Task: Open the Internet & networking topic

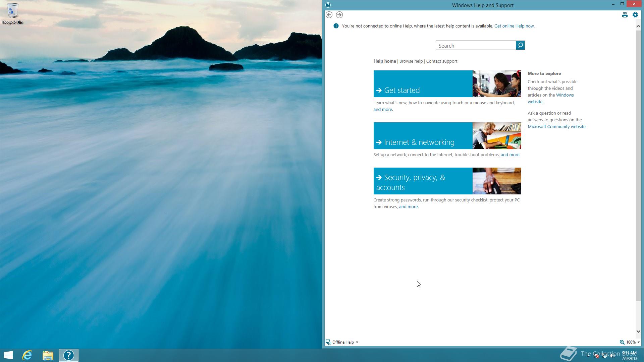Action: (x=423, y=136)
